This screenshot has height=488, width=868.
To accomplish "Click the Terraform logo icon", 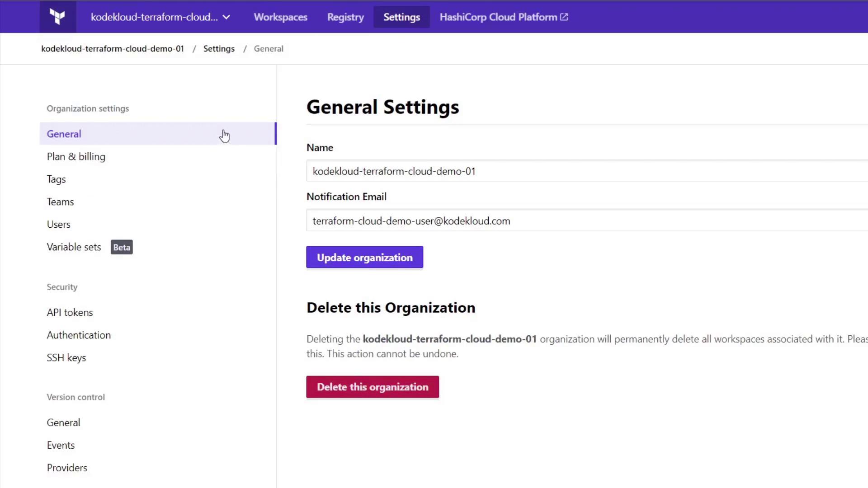I will [x=57, y=17].
